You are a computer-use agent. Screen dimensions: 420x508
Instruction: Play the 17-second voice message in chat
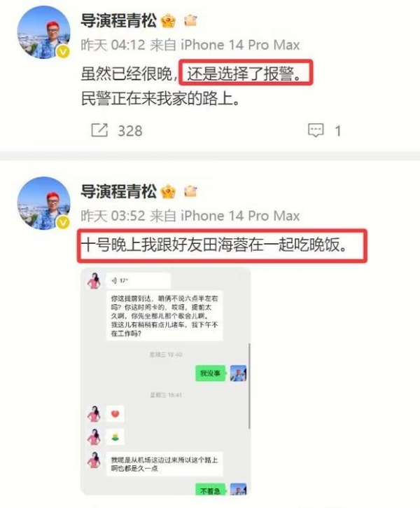point(138,280)
